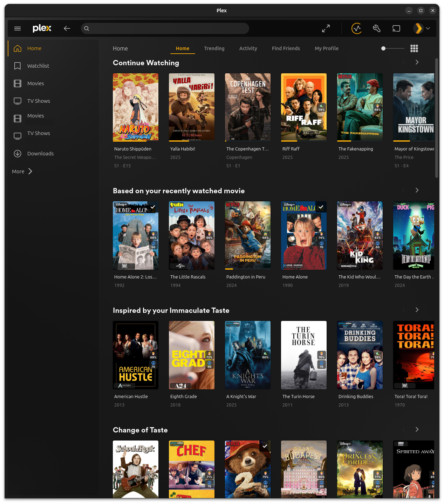Viewport: 444px width, 504px height.
Task: Select the My Profile tab
Action: coord(327,48)
